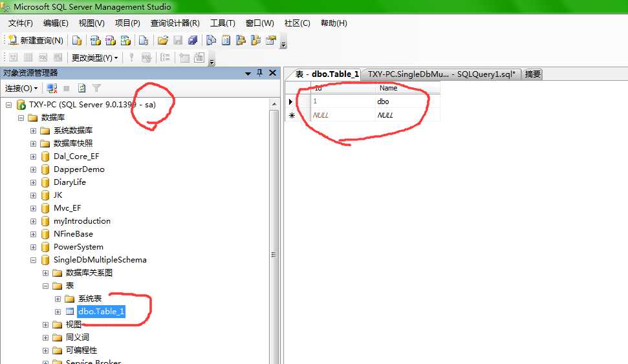Toggle the auto-hide pin of Object Explorer

pyautogui.click(x=259, y=72)
